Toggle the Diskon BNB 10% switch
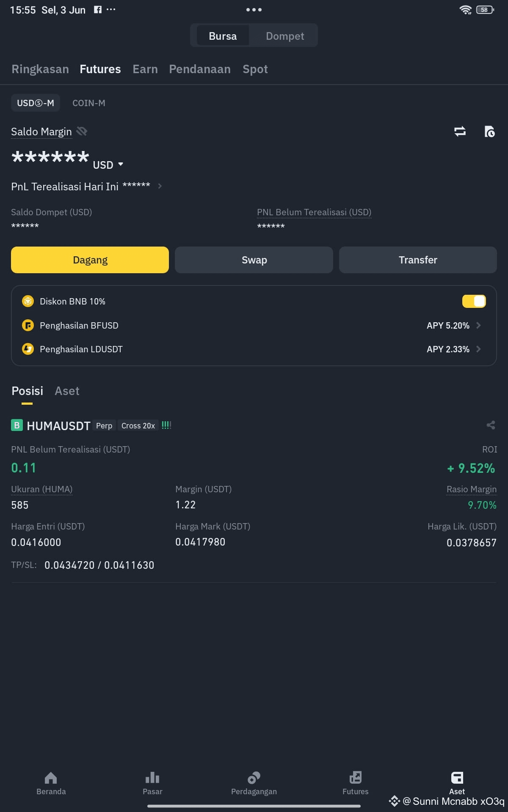 [474, 301]
